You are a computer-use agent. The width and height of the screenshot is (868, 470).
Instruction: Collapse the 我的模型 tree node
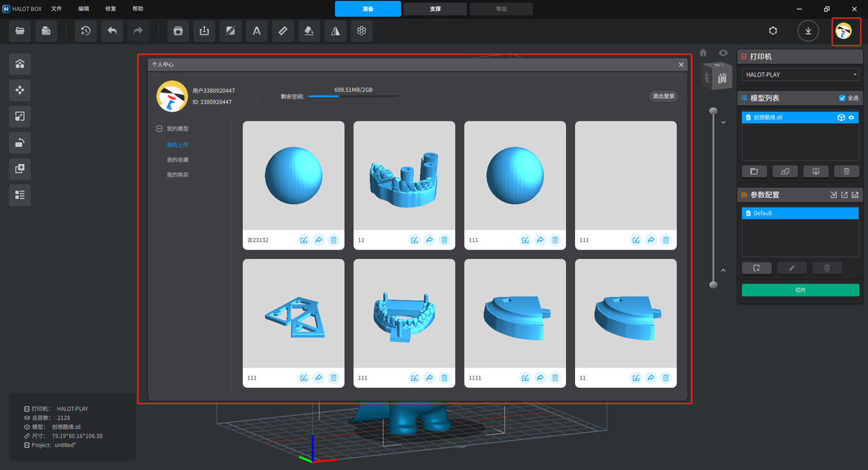point(159,129)
